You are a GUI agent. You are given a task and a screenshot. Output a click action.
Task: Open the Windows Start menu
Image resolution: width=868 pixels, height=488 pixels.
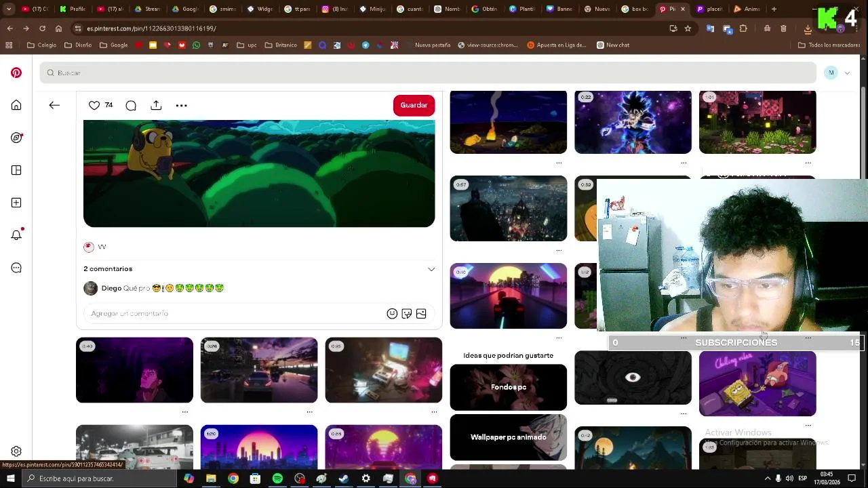[x=10, y=479]
